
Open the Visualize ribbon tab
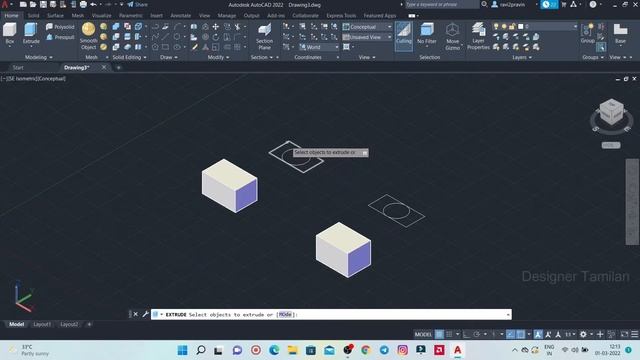point(101,16)
